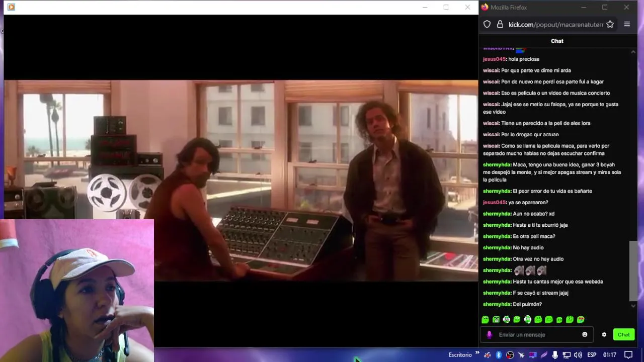Image resolution: width=644 pixels, height=362 pixels.
Task: Open the Firefox hamburger application menu
Action: 627,24
